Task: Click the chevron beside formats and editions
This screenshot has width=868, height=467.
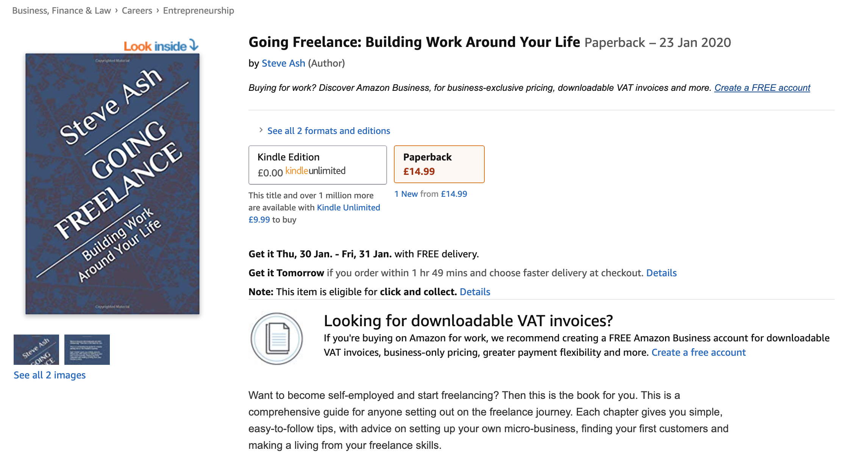Action: (x=261, y=130)
